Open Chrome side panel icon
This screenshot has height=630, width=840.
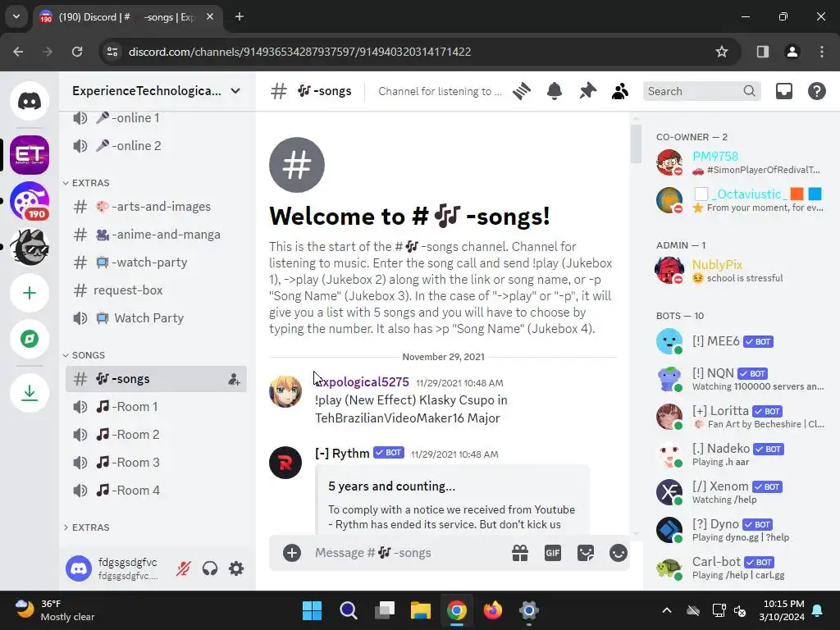tap(762, 52)
